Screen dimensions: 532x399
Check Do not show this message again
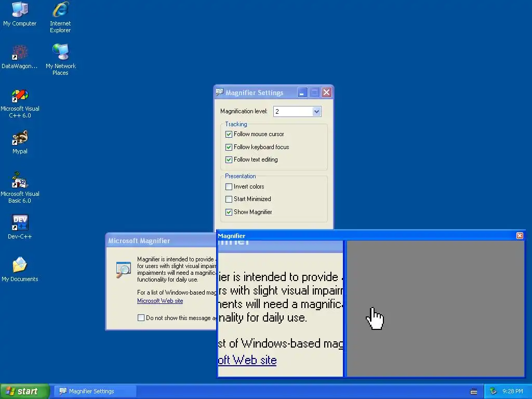click(141, 318)
